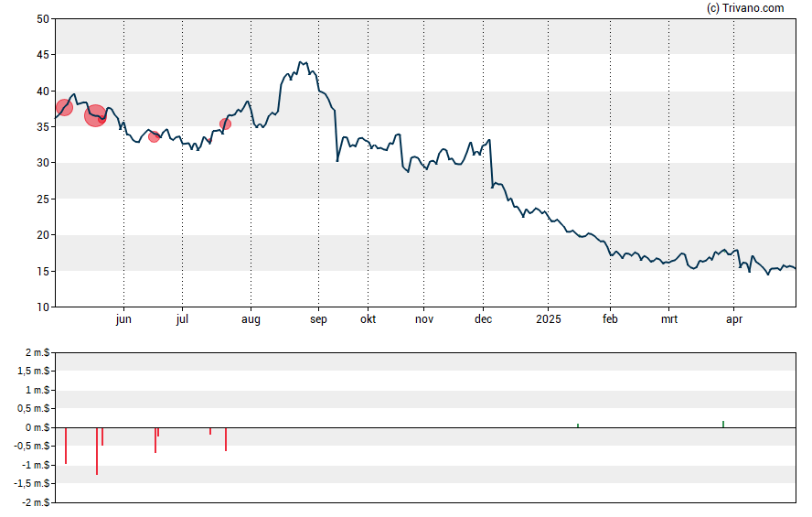Viewport: 812px width, 517px height.
Task: Click the '0,5 m.$' volume axis label
Action: point(33,409)
